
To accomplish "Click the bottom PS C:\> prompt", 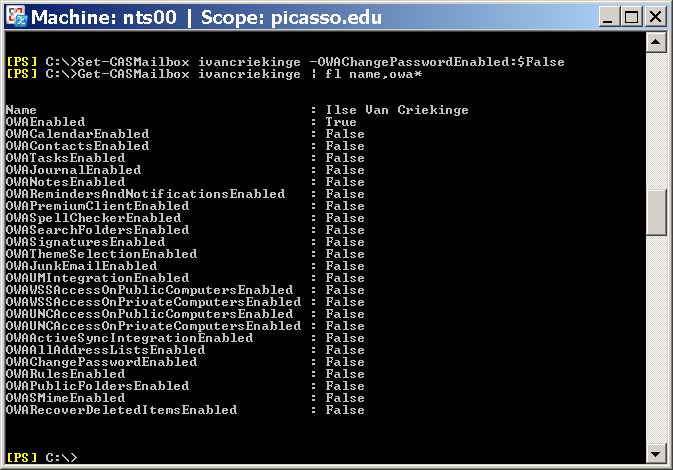I will coord(42,457).
